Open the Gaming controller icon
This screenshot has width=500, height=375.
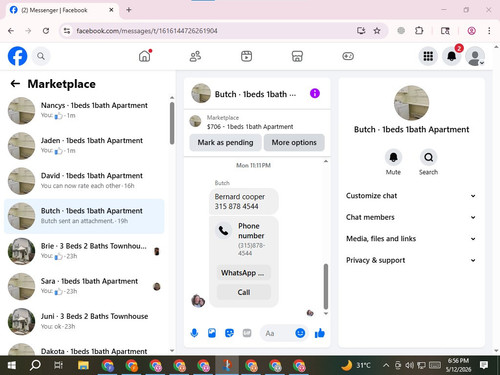pyautogui.click(x=348, y=56)
